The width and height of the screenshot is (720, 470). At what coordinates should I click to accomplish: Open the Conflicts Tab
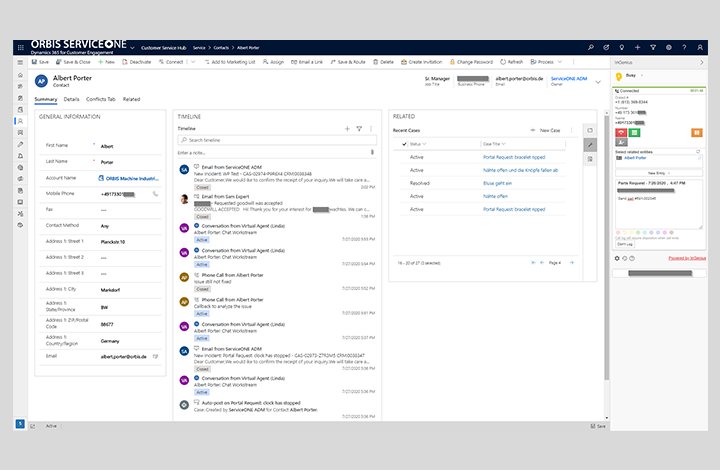pos(101,99)
